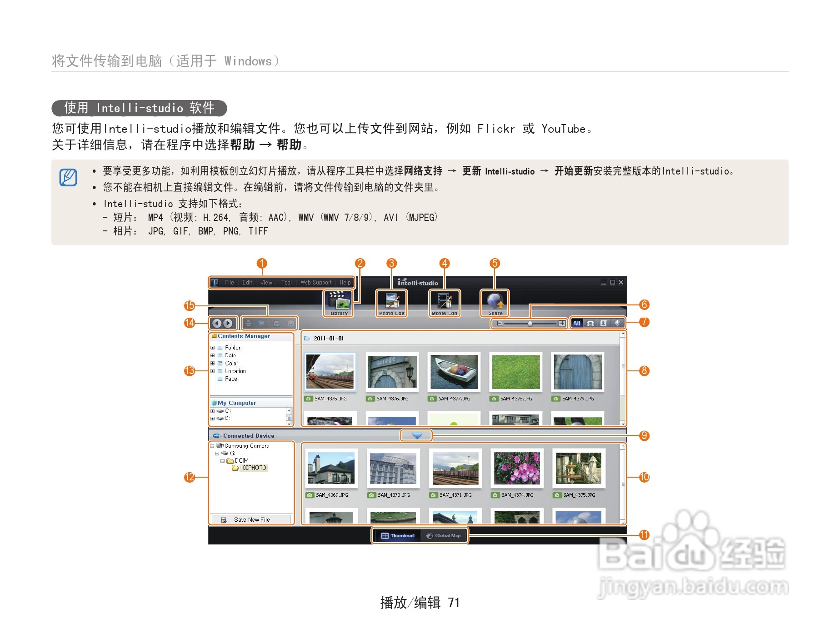Image resolution: width=840 pixels, height=634 pixels.
Task: Click the folder icon next to 2011-01-01
Action: click(x=307, y=339)
